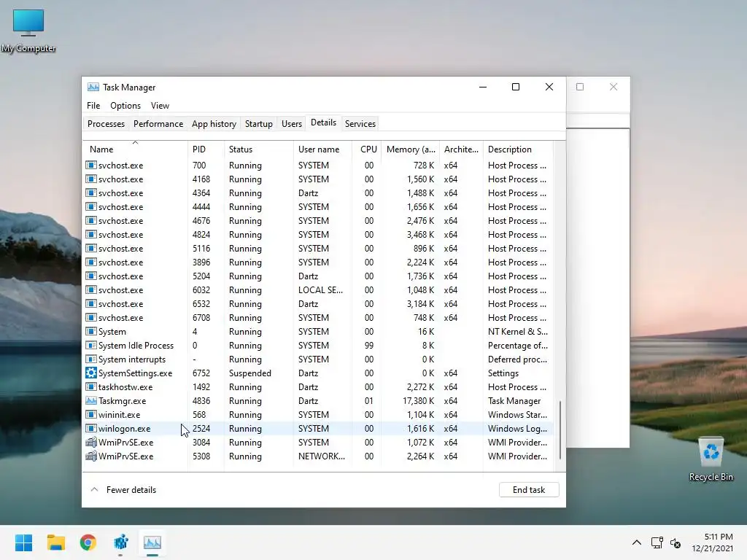
Task: Close the window behind Task Manager
Action: 613,87
